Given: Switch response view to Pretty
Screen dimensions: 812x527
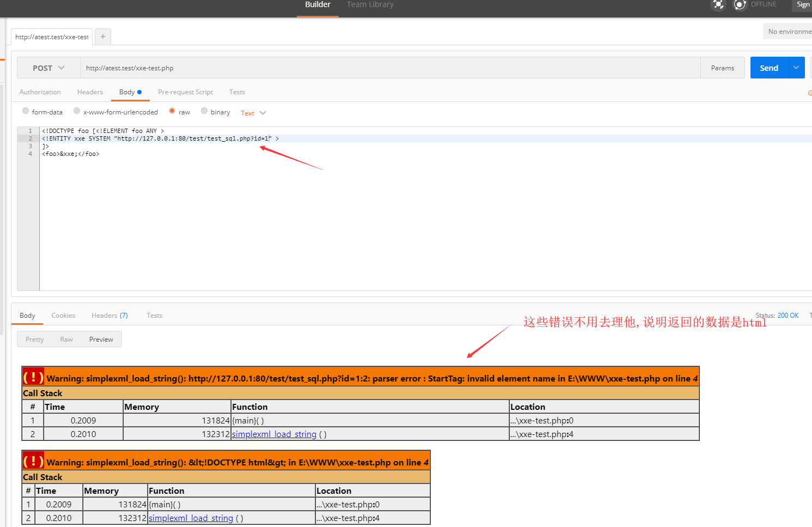Looking at the screenshot, I should tap(34, 340).
